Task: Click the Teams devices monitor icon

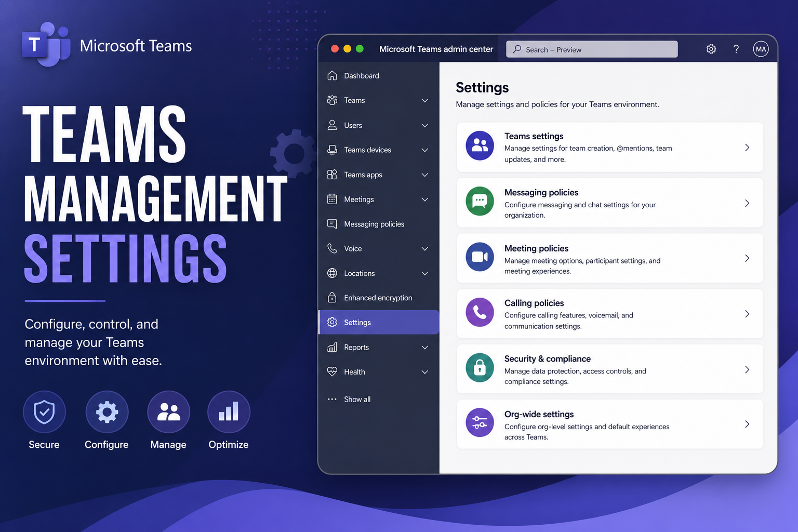Action: (x=332, y=150)
